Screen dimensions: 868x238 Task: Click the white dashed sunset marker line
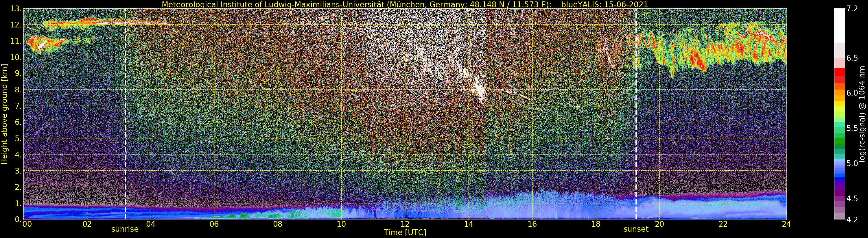pyautogui.click(x=636, y=114)
